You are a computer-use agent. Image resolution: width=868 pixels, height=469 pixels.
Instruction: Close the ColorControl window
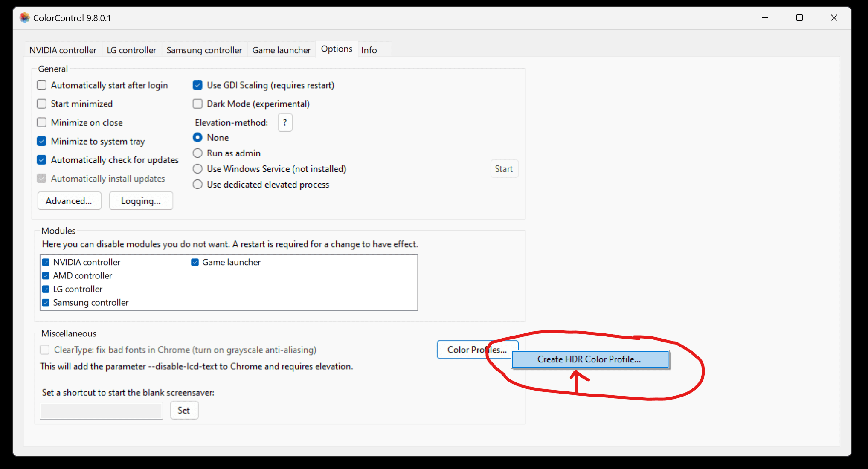point(834,18)
